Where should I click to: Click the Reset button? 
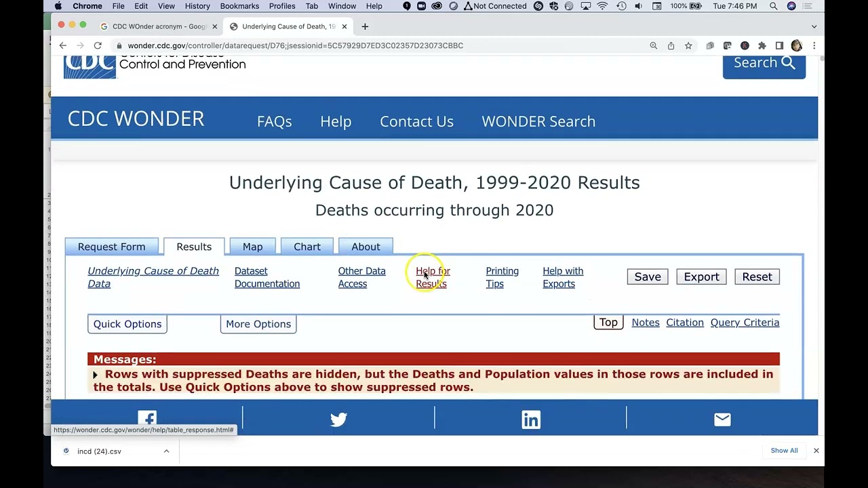click(757, 277)
